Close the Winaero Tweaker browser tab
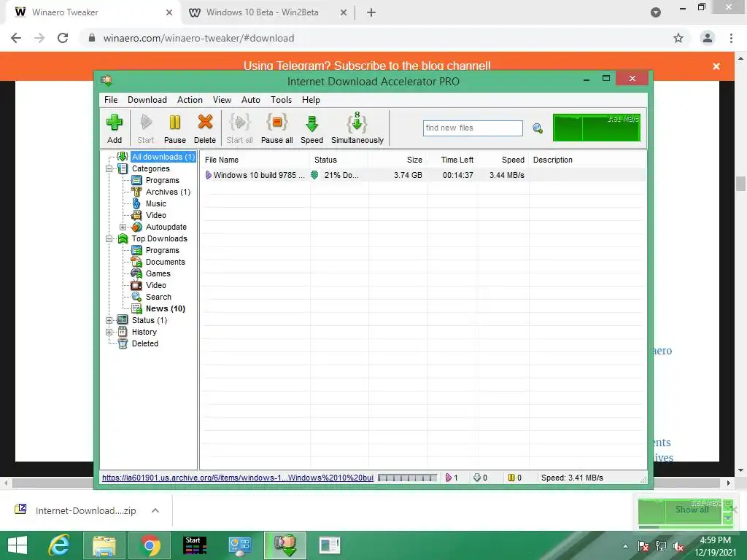This screenshot has width=747, height=560. point(169,12)
